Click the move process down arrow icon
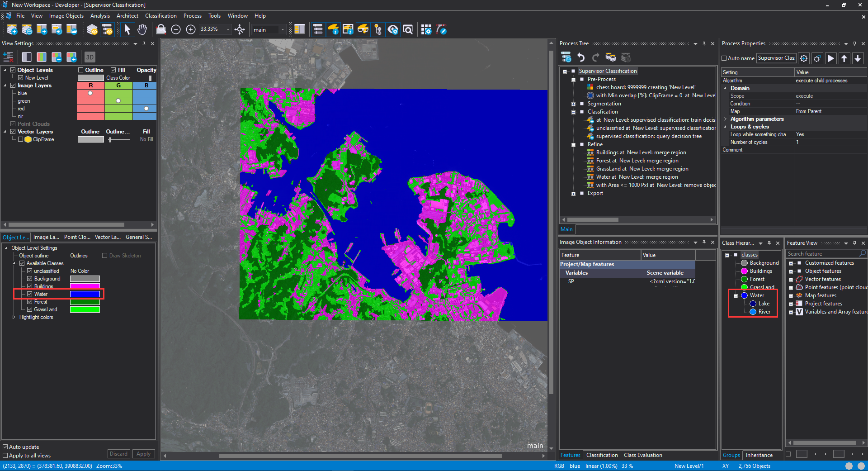The image size is (868, 471). click(x=858, y=58)
